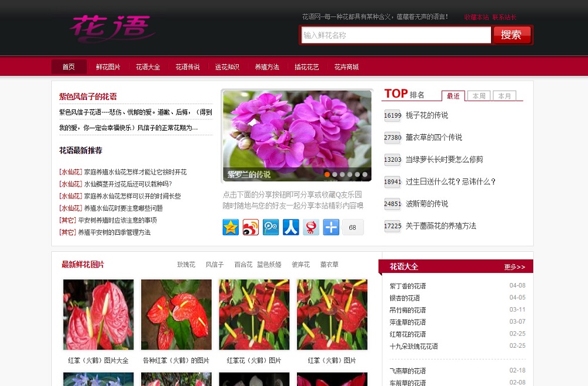The image size is (588, 386).
Task: Switch TOP ranking to the 最近 tab
Action: pyautogui.click(x=453, y=96)
